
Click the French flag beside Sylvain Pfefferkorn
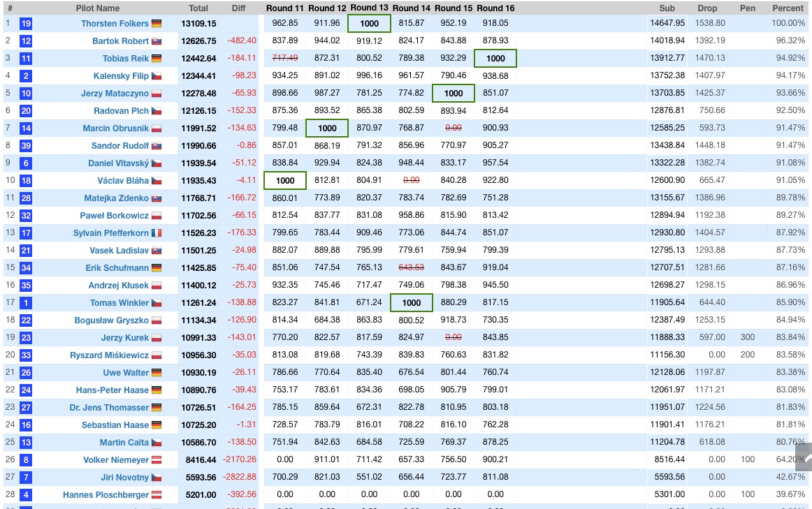[x=157, y=233]
